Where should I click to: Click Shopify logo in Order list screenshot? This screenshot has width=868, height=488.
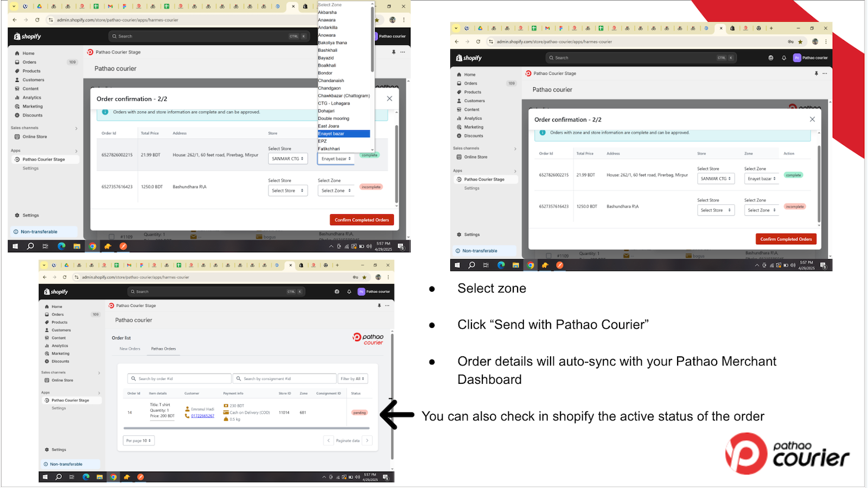(x=56, y=292)
